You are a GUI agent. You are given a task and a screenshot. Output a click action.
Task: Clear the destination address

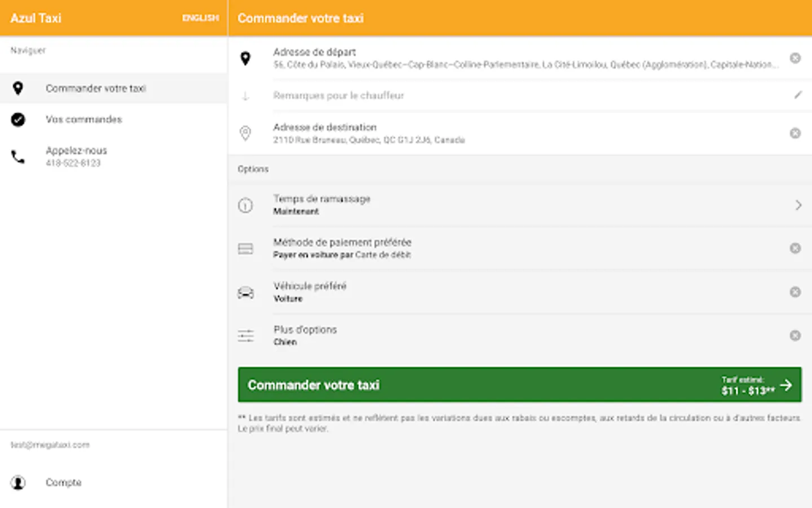795,133
